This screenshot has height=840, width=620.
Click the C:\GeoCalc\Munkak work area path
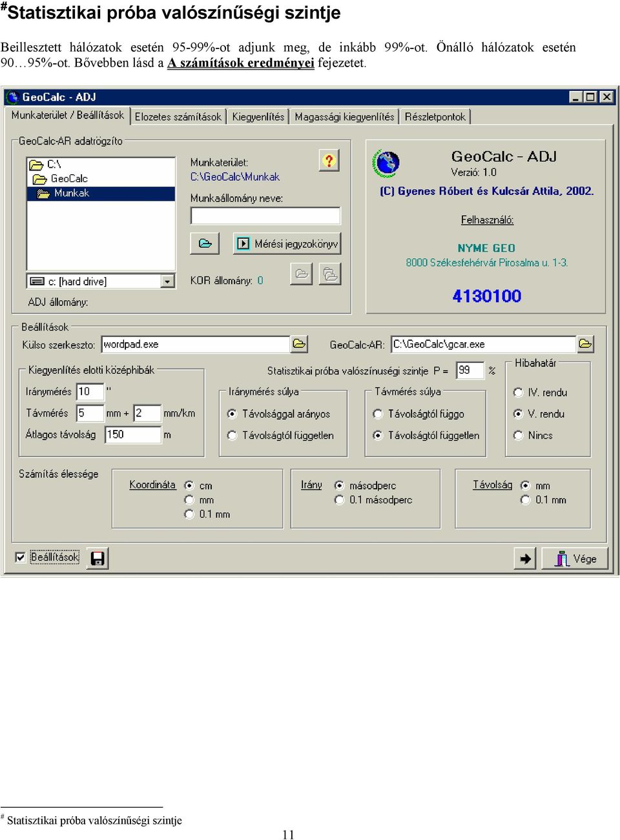coord(235,177)
